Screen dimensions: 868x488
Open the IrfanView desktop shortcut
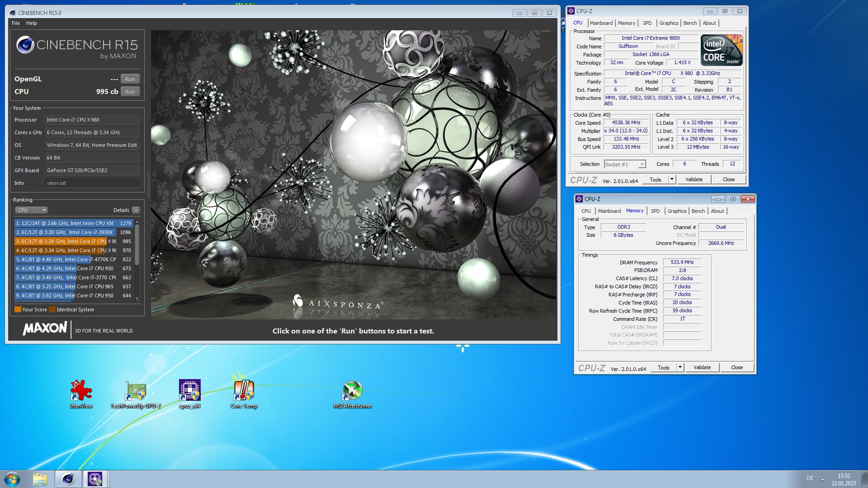[81, 394]
